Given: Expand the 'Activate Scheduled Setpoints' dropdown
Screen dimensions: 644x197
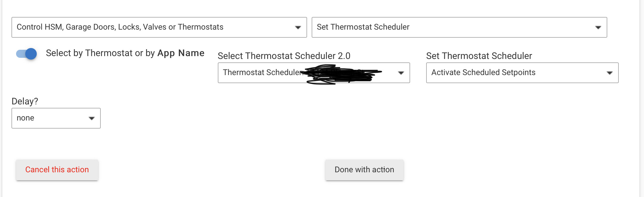Looking at the screenshot, I should tap(522, 73).
